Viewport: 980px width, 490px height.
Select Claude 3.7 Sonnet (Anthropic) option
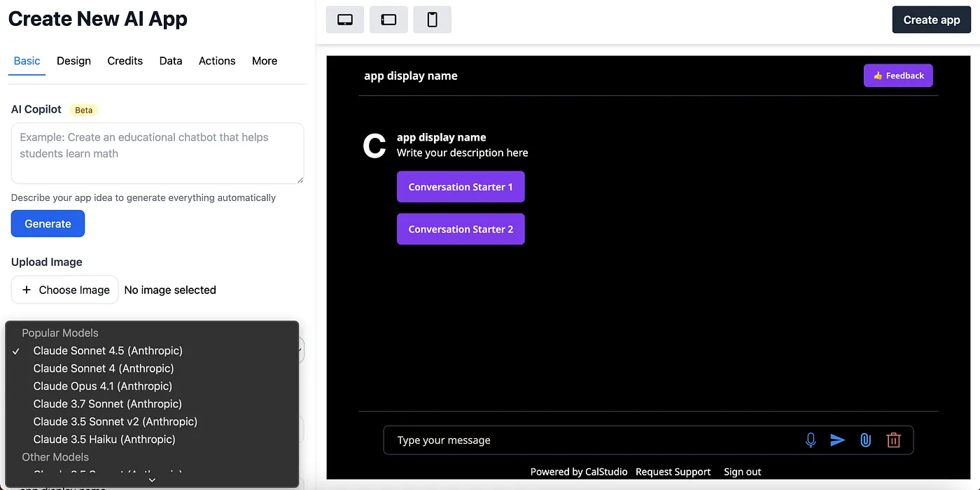pyautogui.click(x=152, y=404)
